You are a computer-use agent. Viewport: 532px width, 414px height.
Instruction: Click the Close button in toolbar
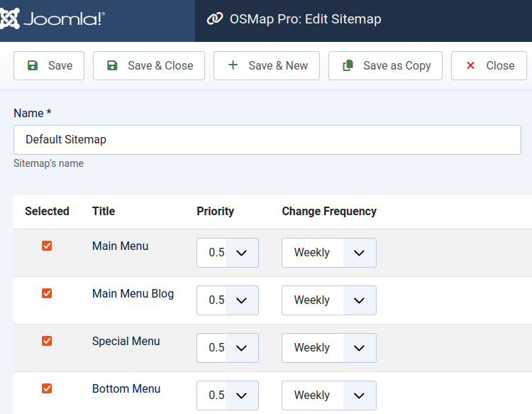coord(489,65)
